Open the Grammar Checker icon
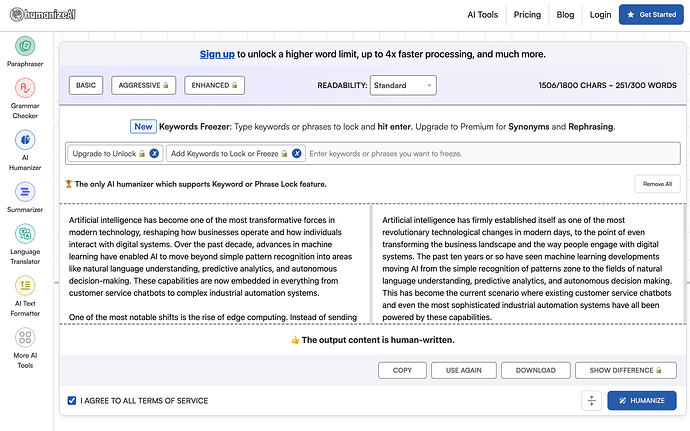 [x=25, y=88]
